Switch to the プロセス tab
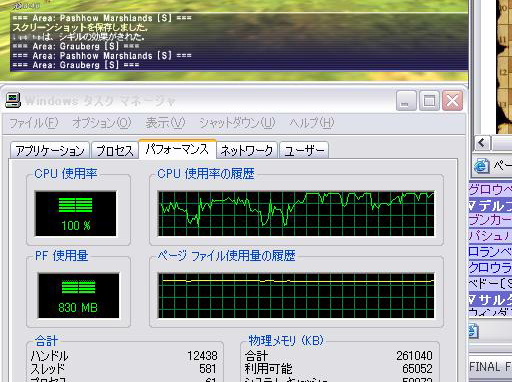The width and height of the screenshot is (512, 382). (115, 150)
